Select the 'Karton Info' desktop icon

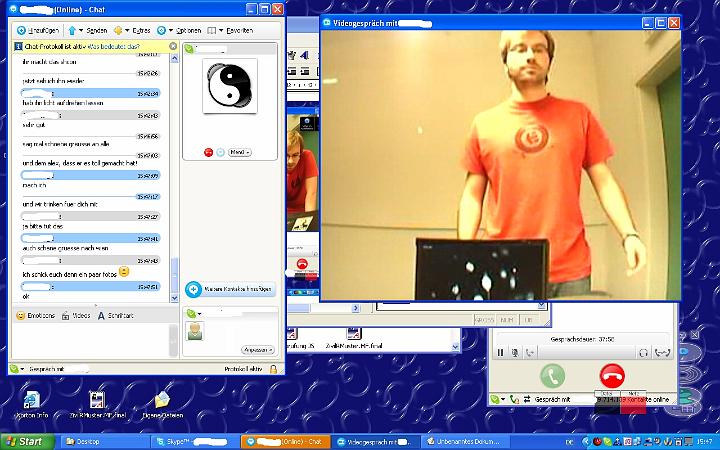[x=32, y=405]
